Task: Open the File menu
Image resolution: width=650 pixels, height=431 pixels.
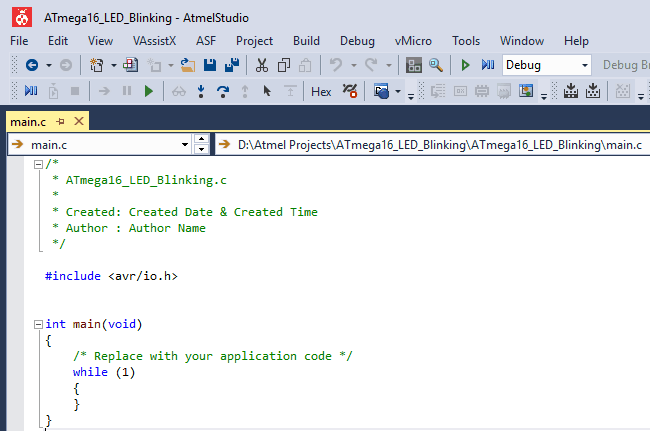Action: (19, 41)
